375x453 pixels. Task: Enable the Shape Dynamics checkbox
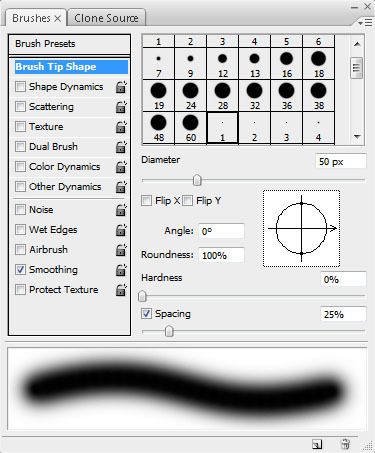point(20,87)
